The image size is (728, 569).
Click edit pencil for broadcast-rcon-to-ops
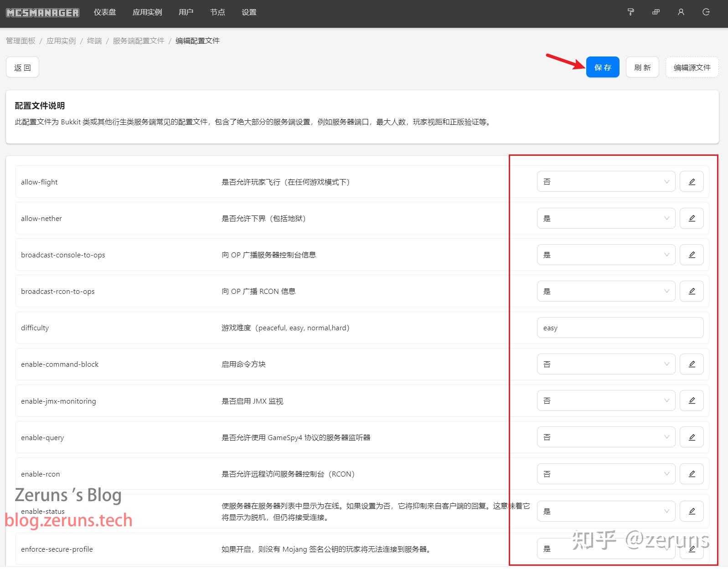click(692, 291)
